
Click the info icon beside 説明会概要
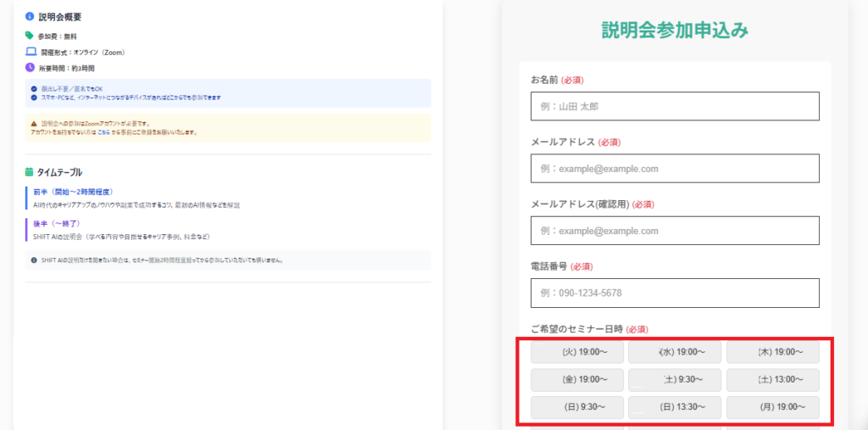point(30,17)
